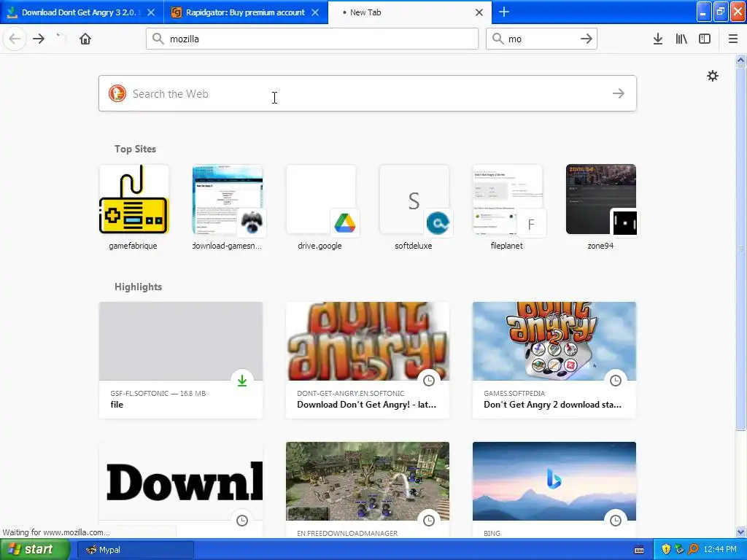The image size is (747, 560).
Task: Close the New Tab tab
Action: tap(479, 12)
